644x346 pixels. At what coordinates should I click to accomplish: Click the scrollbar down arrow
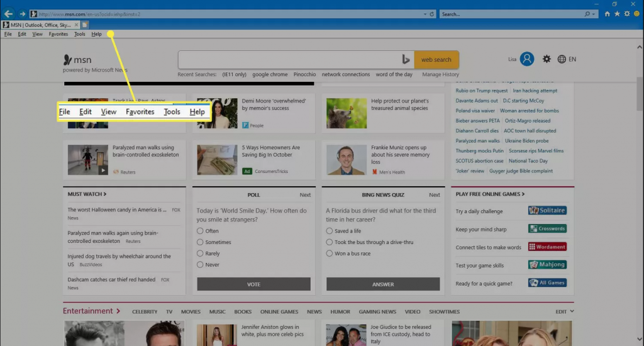click(640, 340)
